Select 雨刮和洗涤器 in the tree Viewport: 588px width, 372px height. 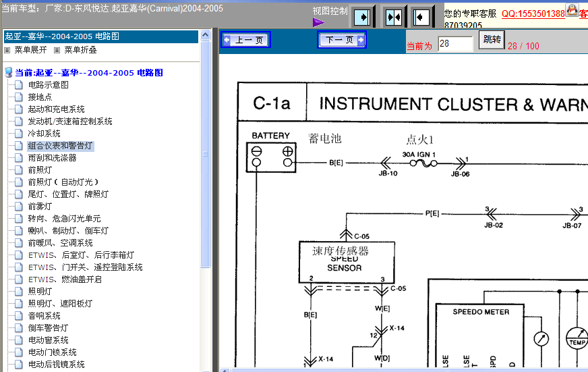52,158
